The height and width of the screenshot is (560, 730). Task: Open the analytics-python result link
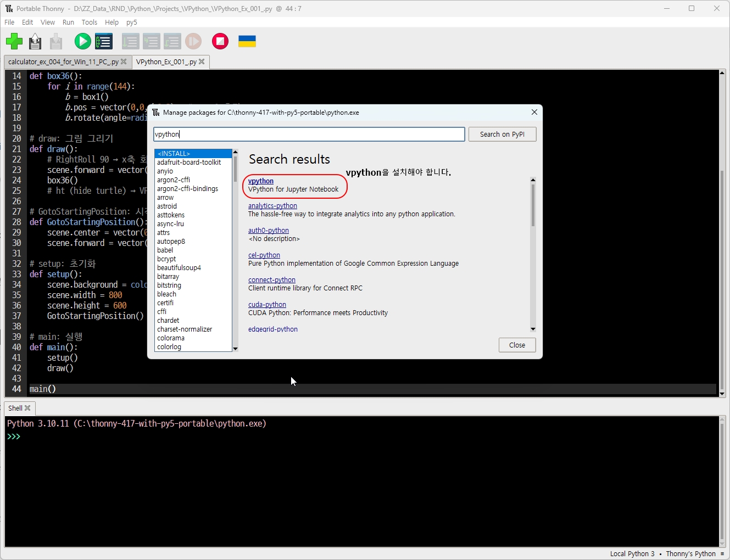pos(272,205)
